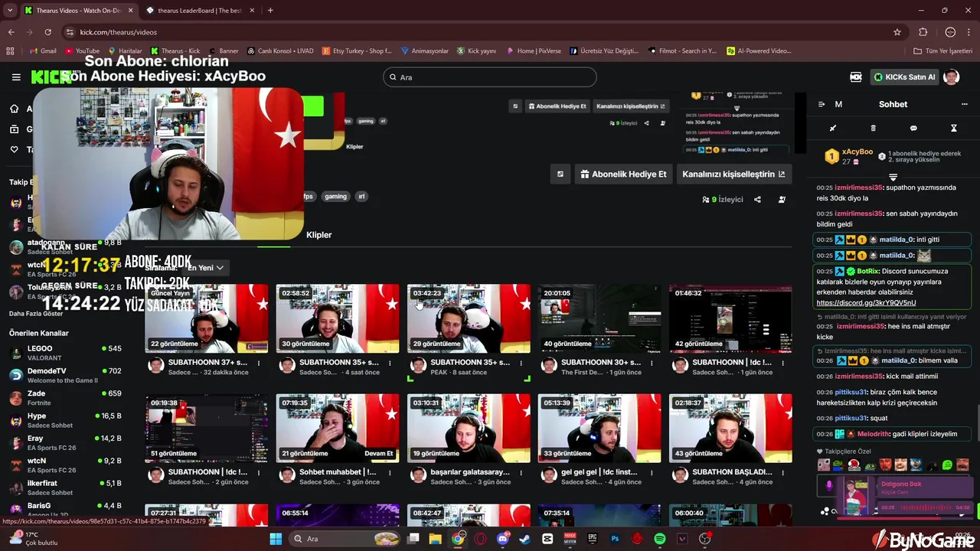
Task: Click the Windows taskbar search box
Action: coord(345,539)
